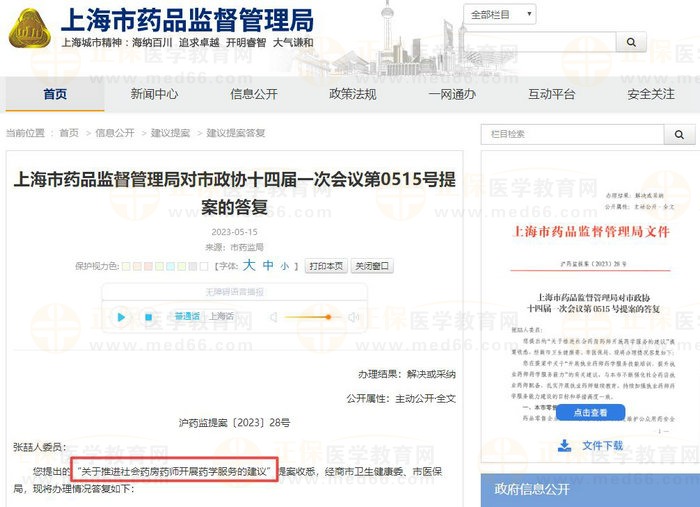The width and height of the screenshot is (700, 507).
Task: Click the 栏目检索 search magnifier icon
Action: click(682, 135)
